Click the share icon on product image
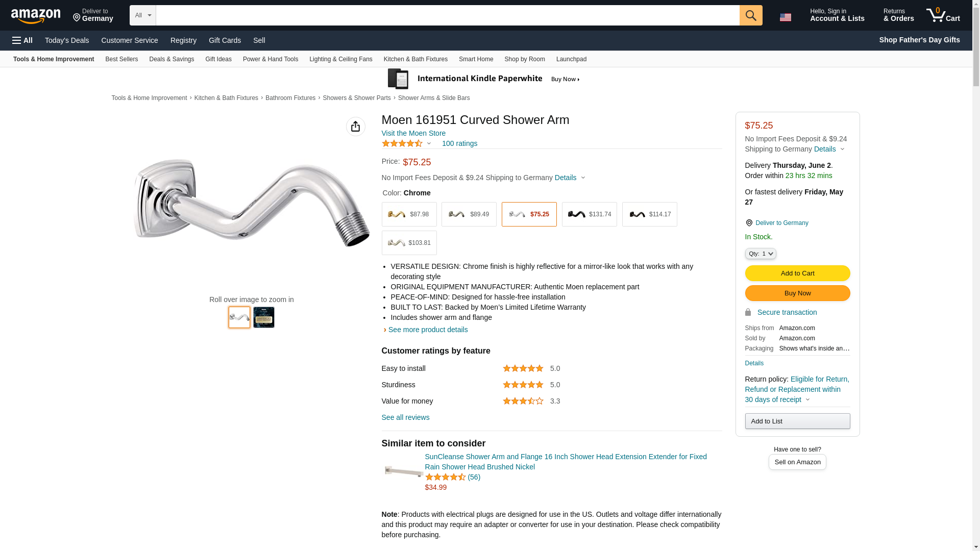The height and width of the screenshot is (551, 980). pos(355,127)
